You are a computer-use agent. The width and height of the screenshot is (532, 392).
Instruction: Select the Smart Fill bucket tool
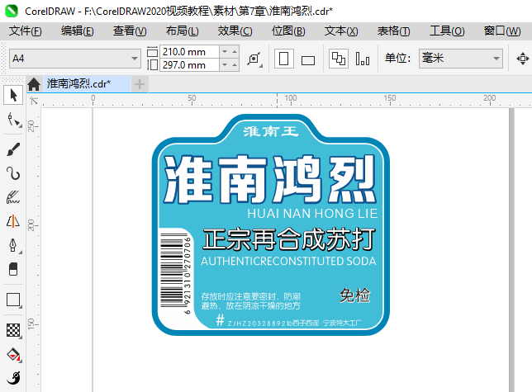click(x=13, y=354)
